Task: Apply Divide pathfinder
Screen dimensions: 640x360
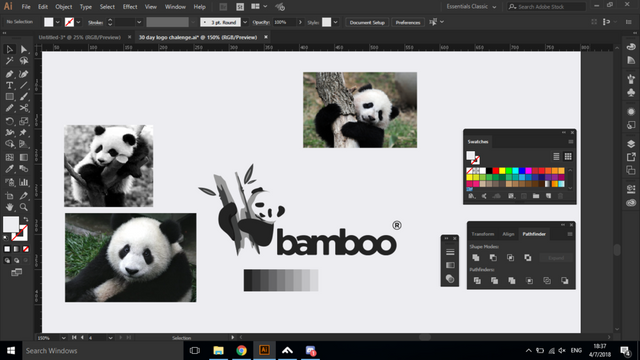Action: (477, 281)
